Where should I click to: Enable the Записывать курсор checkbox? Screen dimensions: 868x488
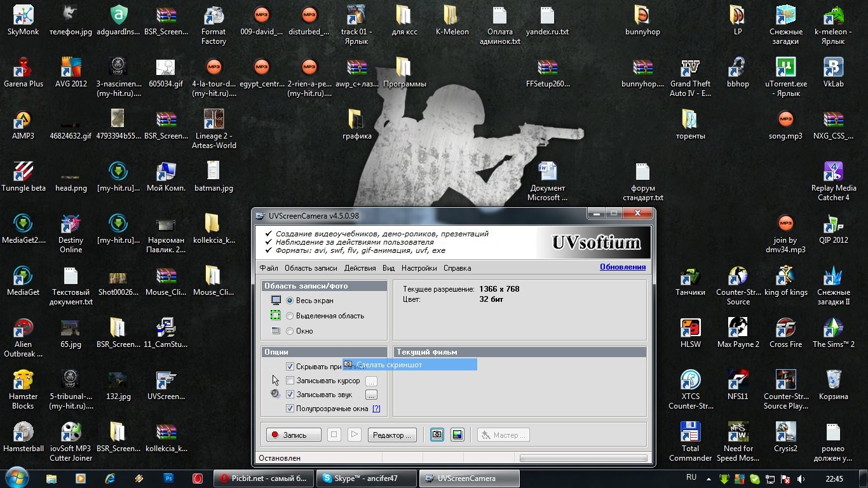point(290,381)
